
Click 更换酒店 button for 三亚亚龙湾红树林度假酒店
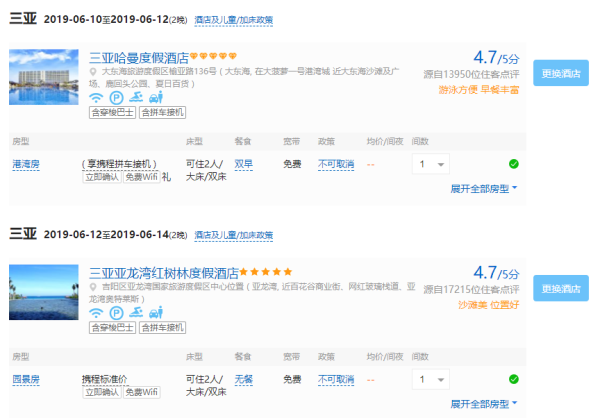point(561,288)
